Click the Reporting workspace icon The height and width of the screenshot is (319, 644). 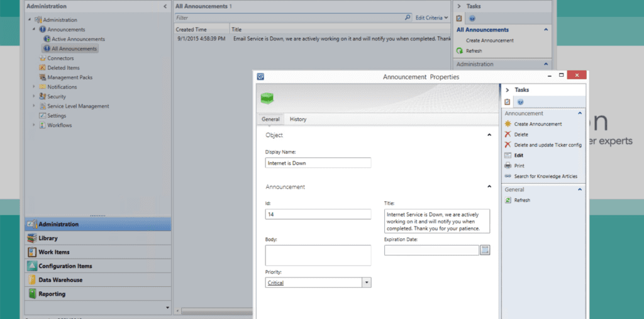pos(32,294)
